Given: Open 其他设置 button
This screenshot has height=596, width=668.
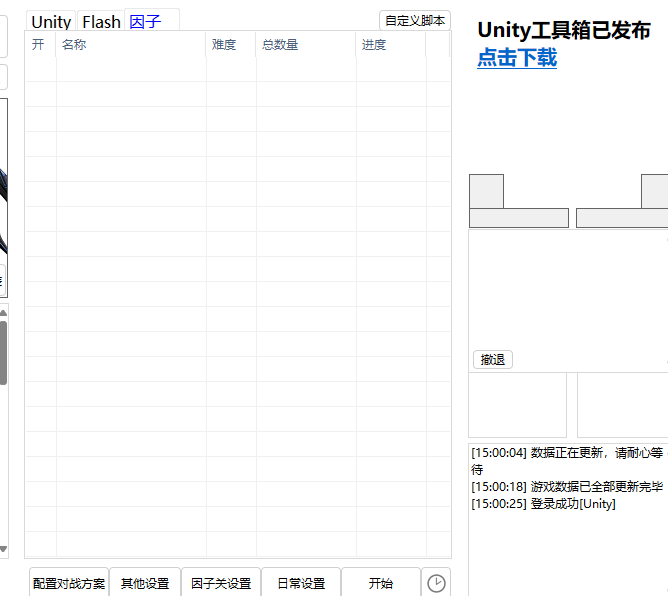Looking at the screenshot, I should tap(145, 583).
